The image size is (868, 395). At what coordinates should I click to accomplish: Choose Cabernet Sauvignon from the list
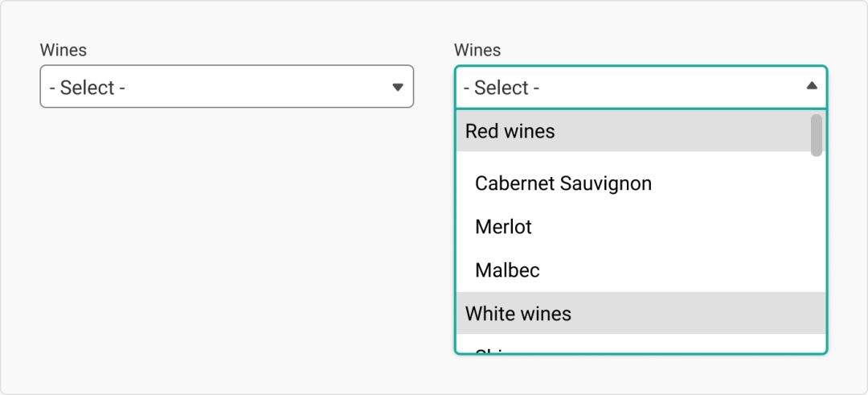(563, 183)
